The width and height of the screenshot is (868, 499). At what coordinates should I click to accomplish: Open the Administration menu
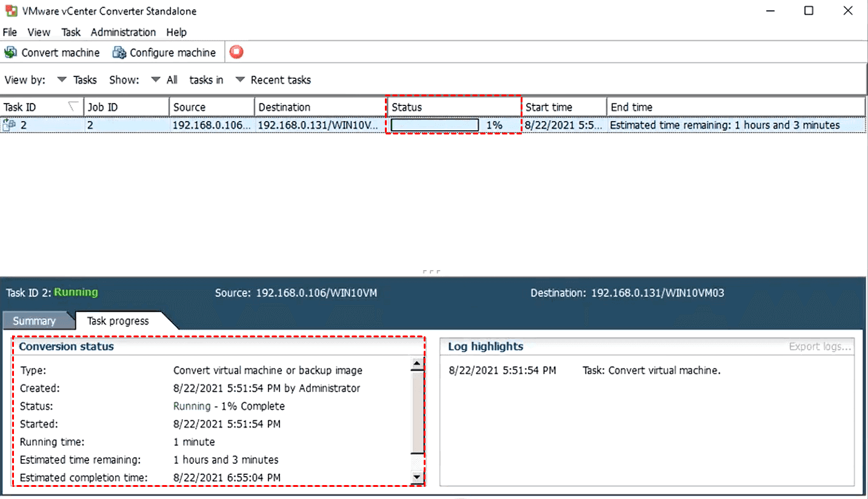tap(123, 32)
